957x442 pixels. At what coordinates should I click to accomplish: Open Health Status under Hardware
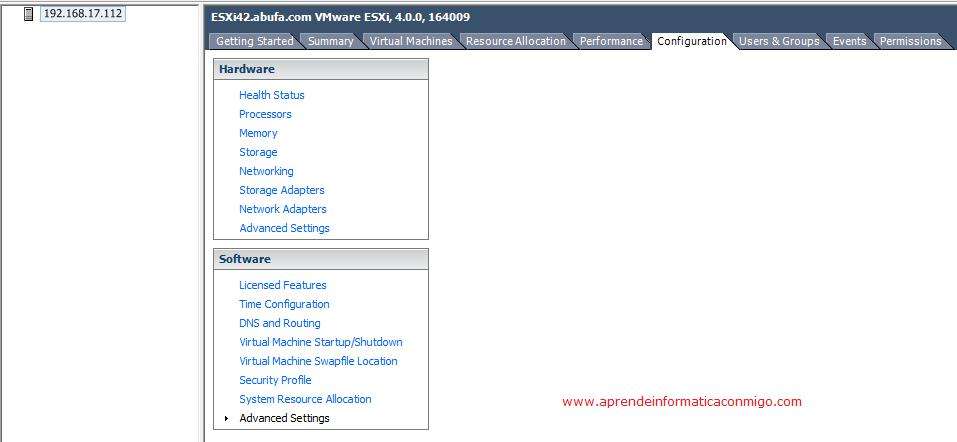click(272, 95)
